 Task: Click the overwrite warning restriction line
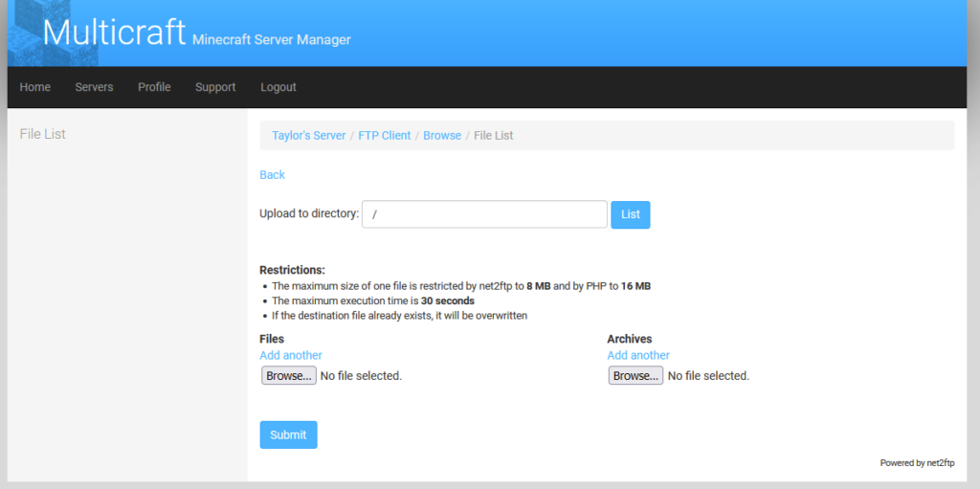pyautogui.click(x=399, y=316)
